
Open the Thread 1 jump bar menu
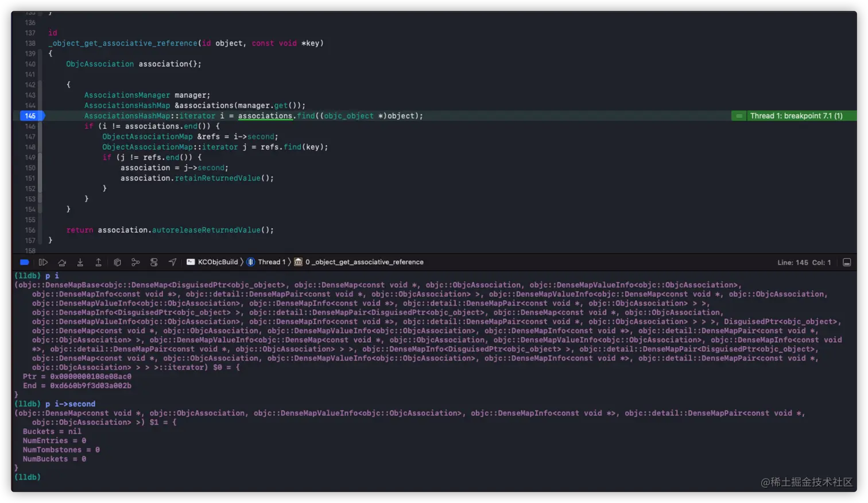(266, 262)
